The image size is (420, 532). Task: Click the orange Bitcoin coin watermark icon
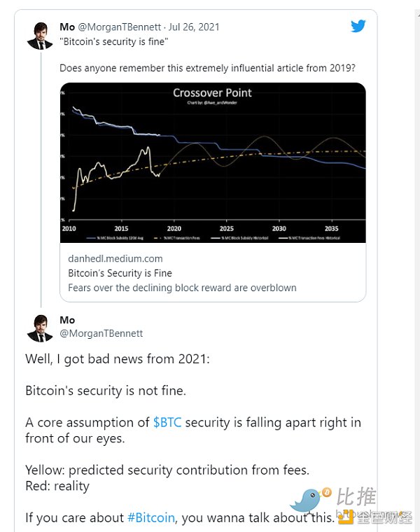(326, 493)
